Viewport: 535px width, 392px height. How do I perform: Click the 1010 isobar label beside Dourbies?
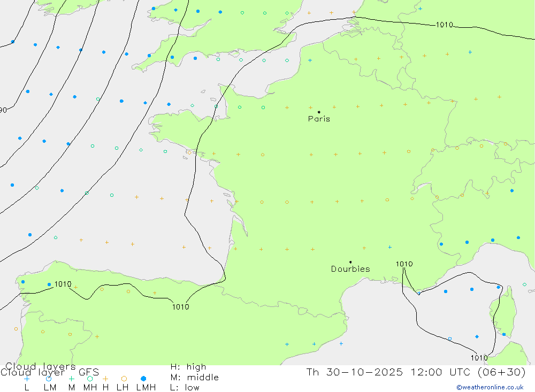404,264
